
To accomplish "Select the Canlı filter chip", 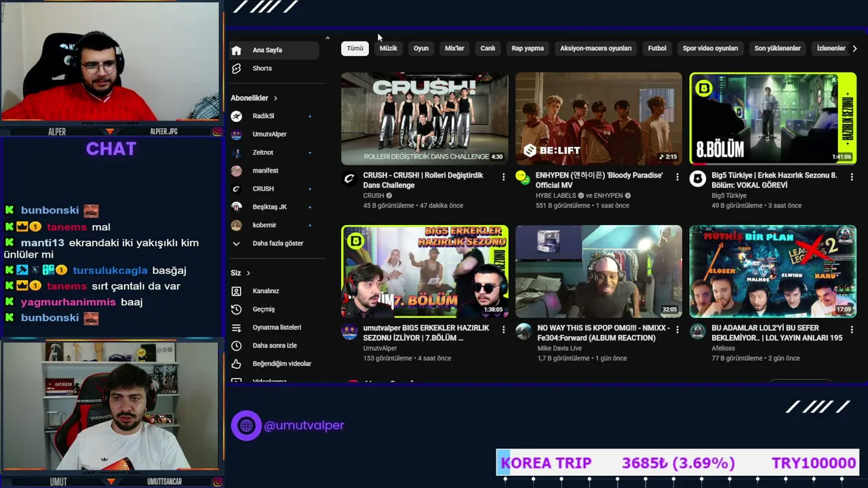I will point(488,49).
